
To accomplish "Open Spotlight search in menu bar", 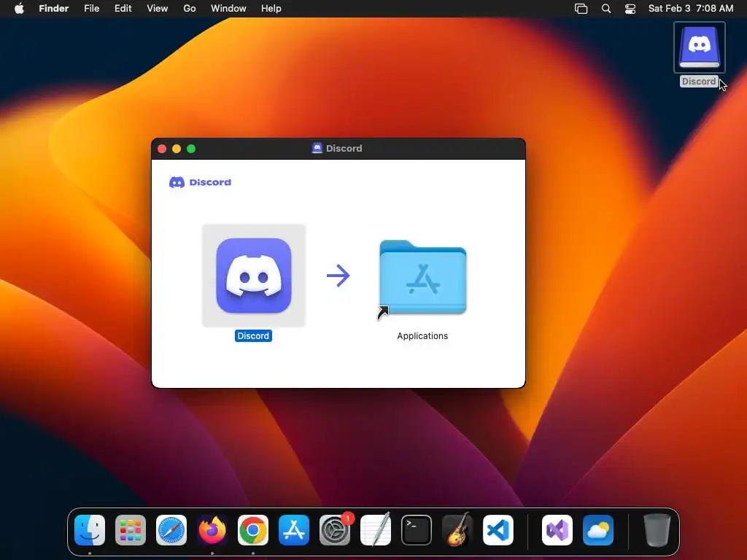I will (x=606, y=9).
